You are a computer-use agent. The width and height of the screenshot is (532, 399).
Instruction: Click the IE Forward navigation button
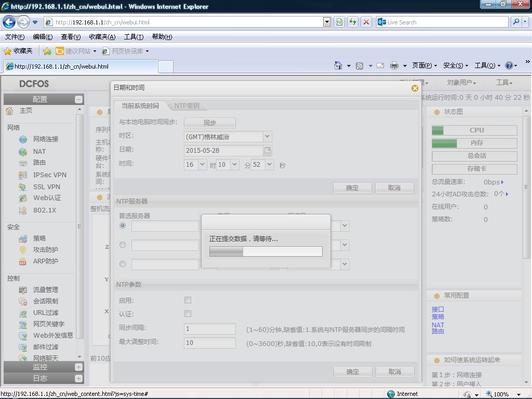pyautogui.click(x=23, y=22)
